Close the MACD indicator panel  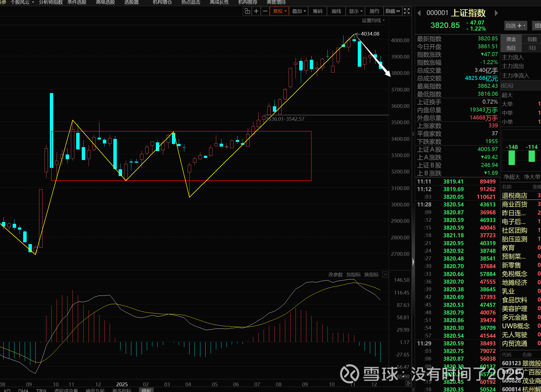(x=385, y=275)
